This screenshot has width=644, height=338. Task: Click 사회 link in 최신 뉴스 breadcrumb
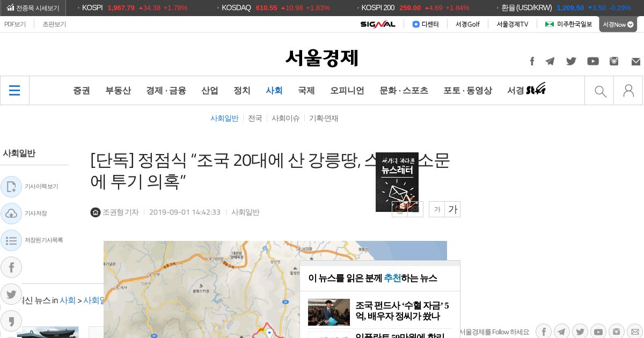[x=68, y=300]
